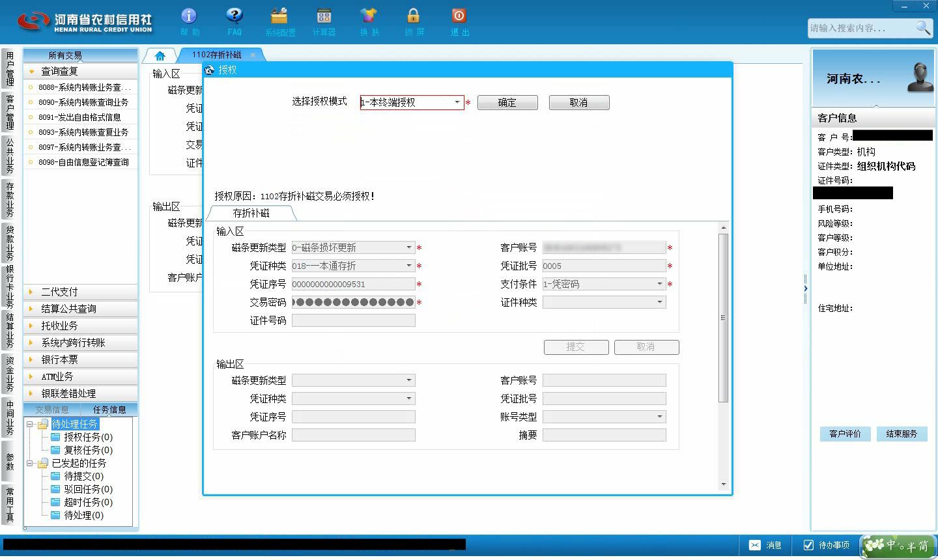This screenshot has width=938, height=560.
Task: Click the 请输入搜索内容 search box
Action: point(861,28)
